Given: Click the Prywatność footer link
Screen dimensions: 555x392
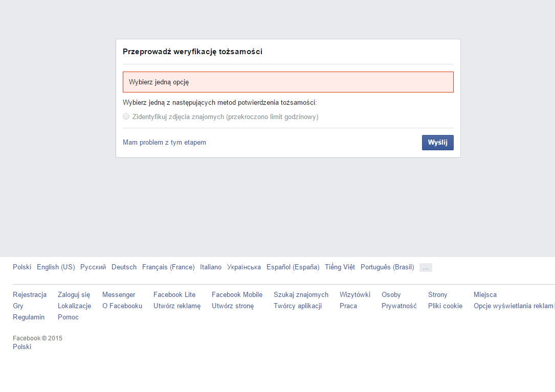Looking at the screenshot, I should [x=399, y=306].
